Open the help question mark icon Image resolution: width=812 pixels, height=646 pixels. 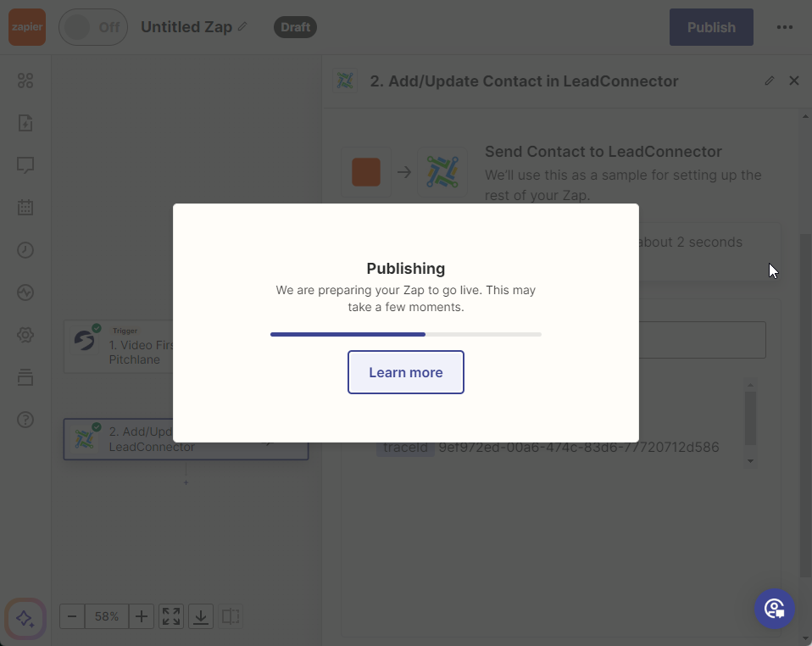pos(25,420)
